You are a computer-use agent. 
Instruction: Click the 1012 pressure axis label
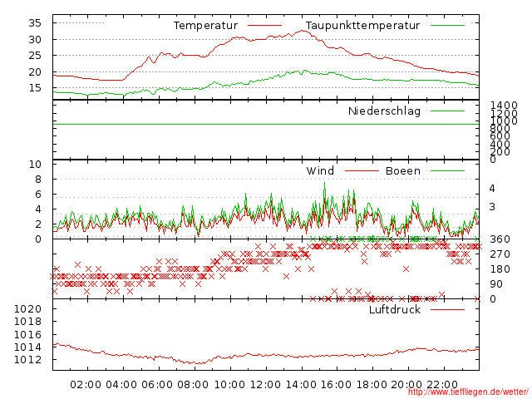point(27,360)
